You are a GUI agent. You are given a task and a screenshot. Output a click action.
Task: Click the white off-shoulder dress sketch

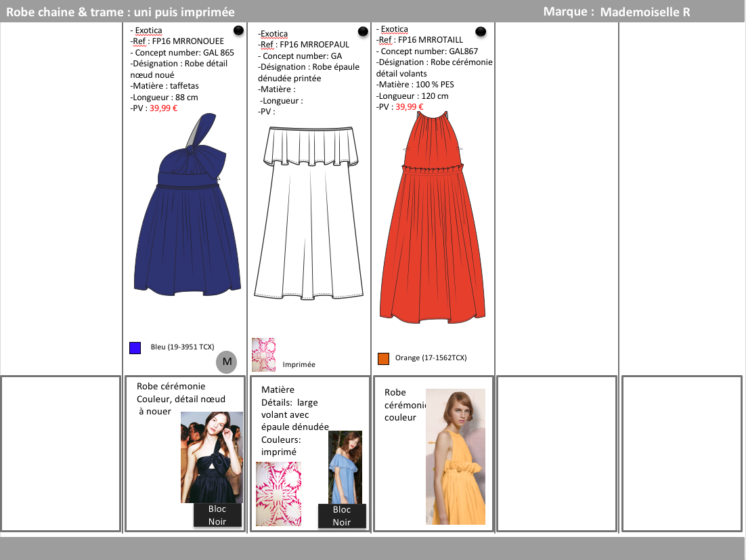(x=309, y=213)
